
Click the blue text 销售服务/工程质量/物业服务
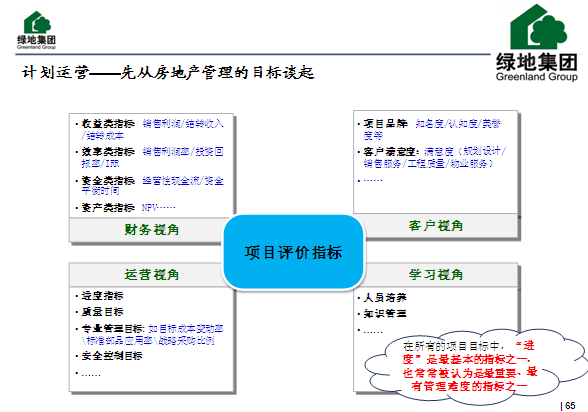(x=428, y=163)
